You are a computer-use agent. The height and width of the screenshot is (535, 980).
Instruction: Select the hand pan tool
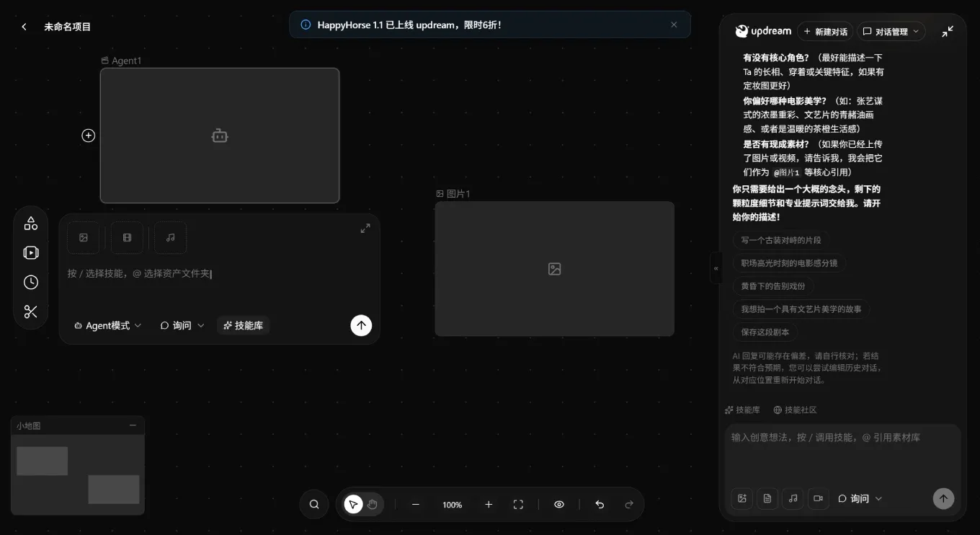(373, 504)
